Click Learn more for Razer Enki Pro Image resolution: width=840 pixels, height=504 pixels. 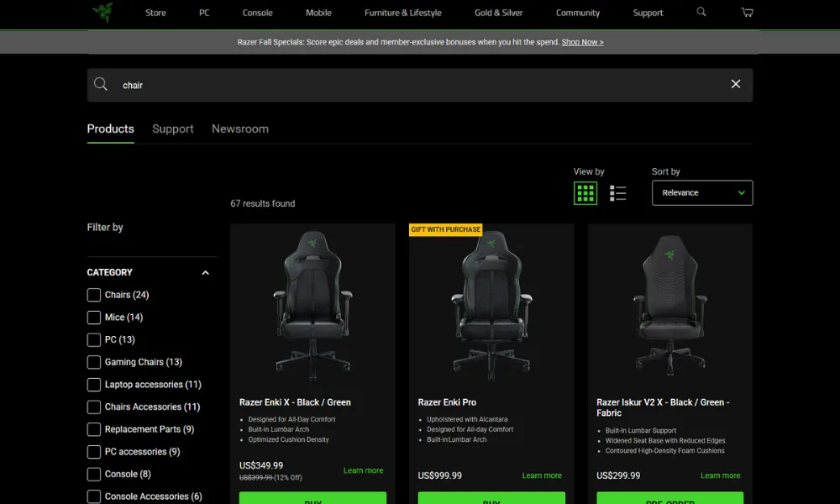[542, 475]
